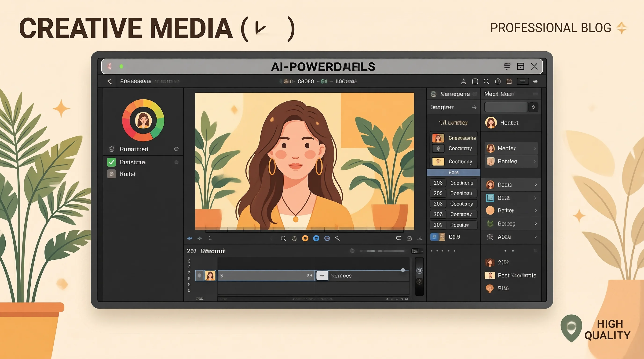Select the orange circle tool under canvas
The width and height of the screenshot is (644, 359).
coord(305,238)
